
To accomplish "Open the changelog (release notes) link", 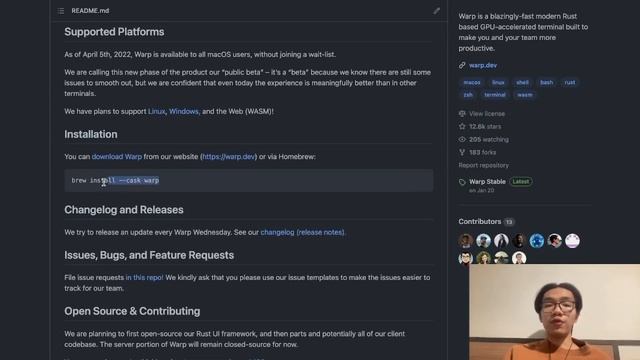I will pos(302,232).
